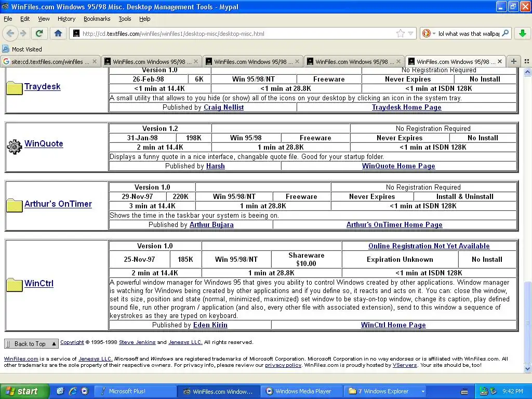Click the Traydesk folder icon

tap(14, 87)
